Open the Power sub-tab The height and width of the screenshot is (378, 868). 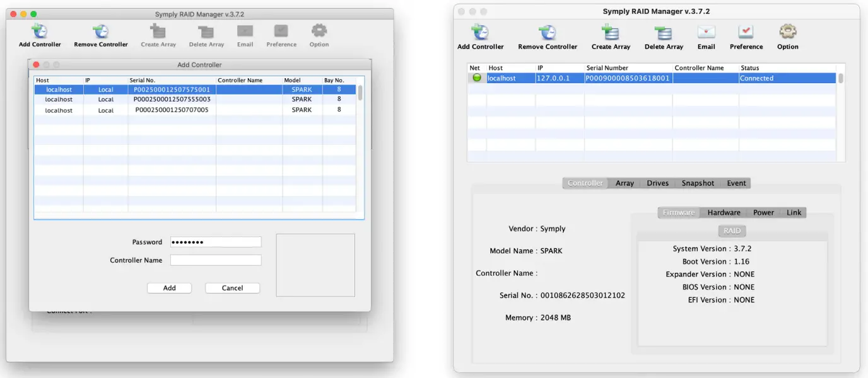(763, 213)
